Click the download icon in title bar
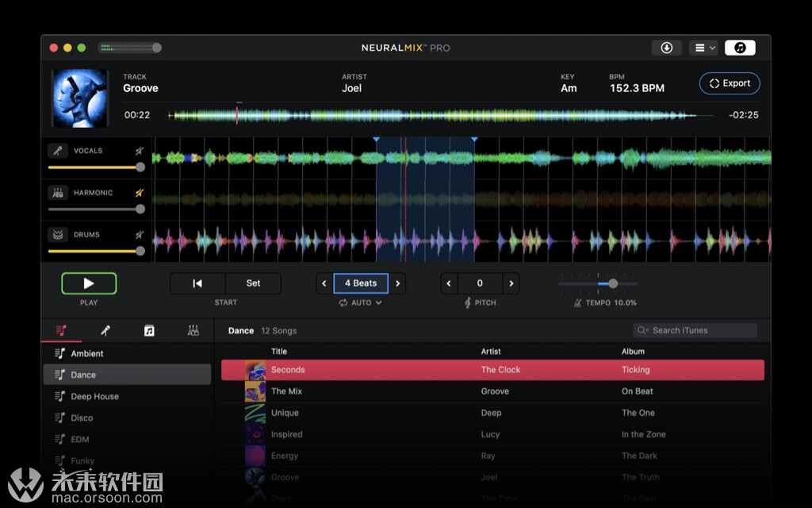Screen dimensions: 812x508 tap(666, 48)
